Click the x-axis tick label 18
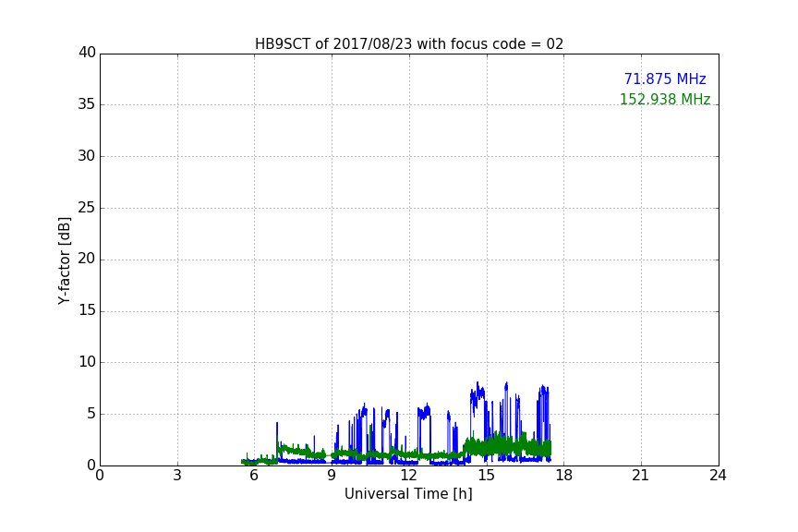Image resolution: width=798 pixels, height=532 pixels. pos(564,476)
